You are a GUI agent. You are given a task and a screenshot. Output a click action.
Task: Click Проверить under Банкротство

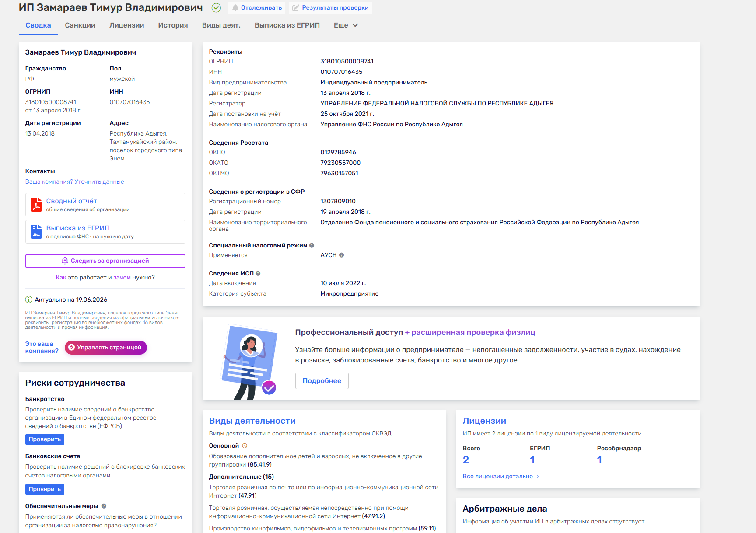[45, 439]
